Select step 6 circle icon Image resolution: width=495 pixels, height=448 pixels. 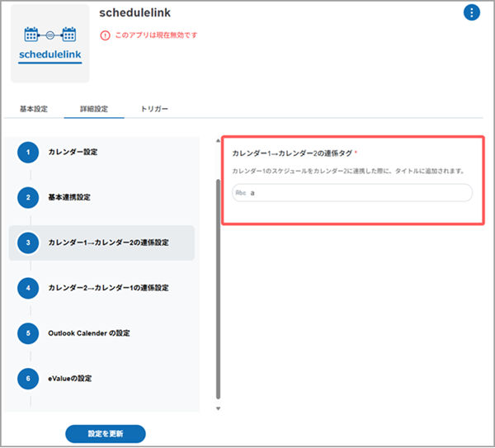[x=29, y=379]
